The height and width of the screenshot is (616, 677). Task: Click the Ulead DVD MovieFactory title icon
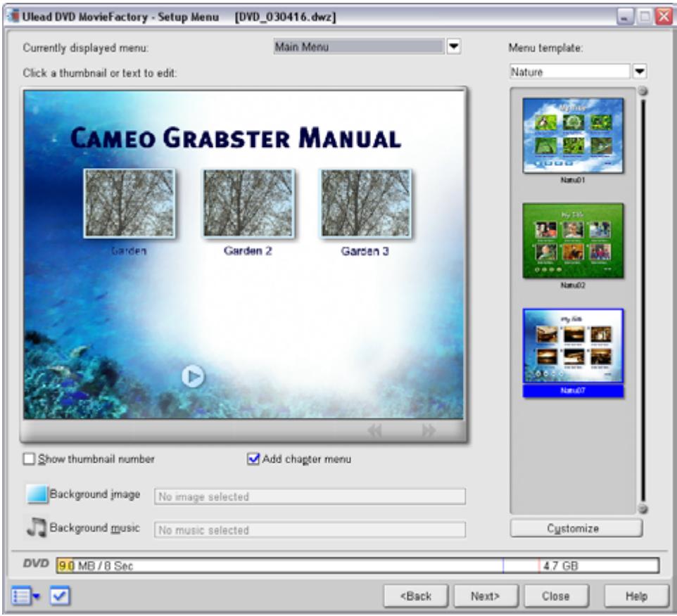[x=13, y=16]
